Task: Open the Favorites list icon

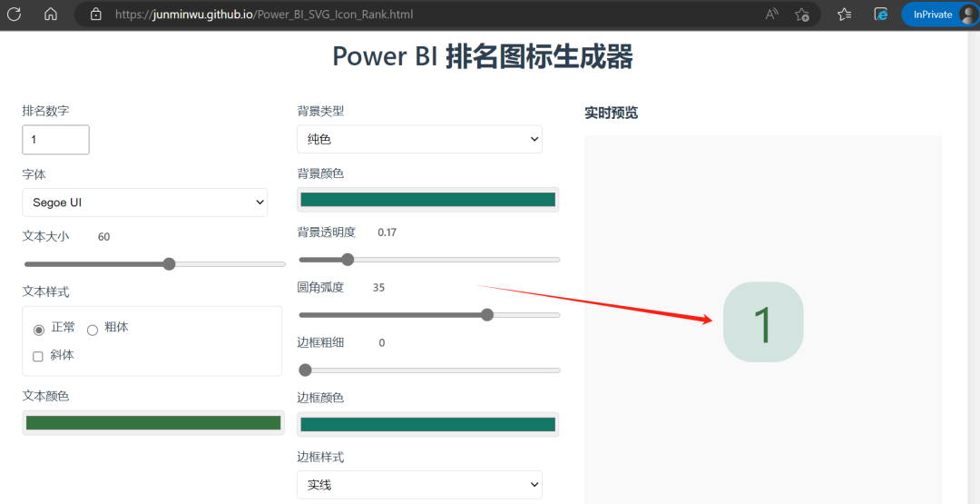Action: pos(845,15)
